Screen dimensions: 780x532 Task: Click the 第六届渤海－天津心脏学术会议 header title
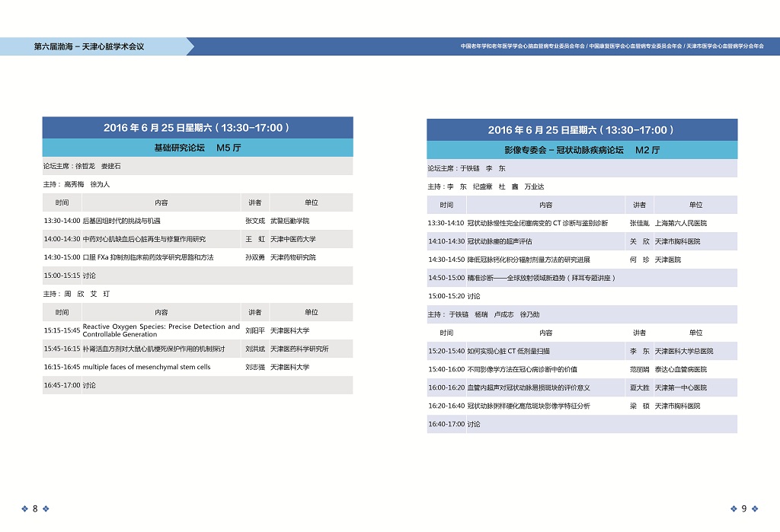[89, 46]
